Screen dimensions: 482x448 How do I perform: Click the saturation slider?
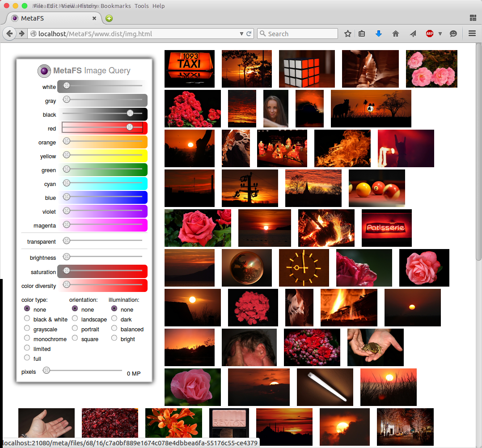(x=102, y=270)
